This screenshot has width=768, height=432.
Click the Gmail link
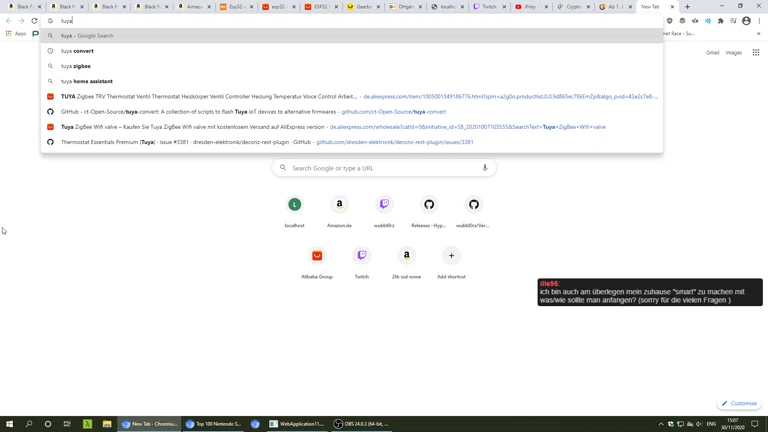pos(712,52)
